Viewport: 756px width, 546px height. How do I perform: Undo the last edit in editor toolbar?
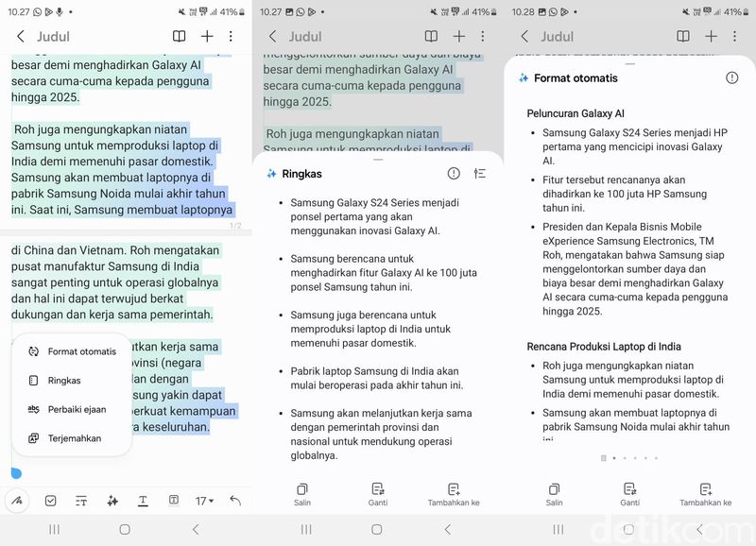235,501
